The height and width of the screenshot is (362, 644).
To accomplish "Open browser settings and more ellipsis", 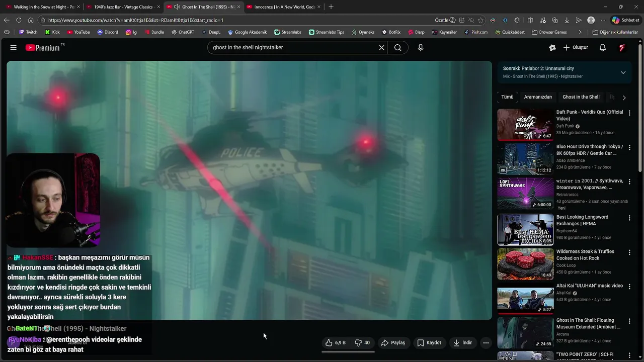I will coord(603,20).
